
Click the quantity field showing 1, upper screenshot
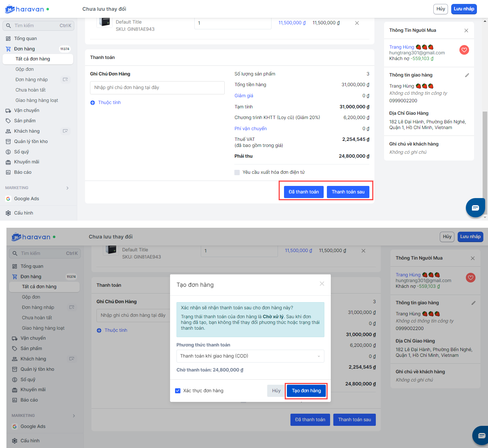click(233, 23)
